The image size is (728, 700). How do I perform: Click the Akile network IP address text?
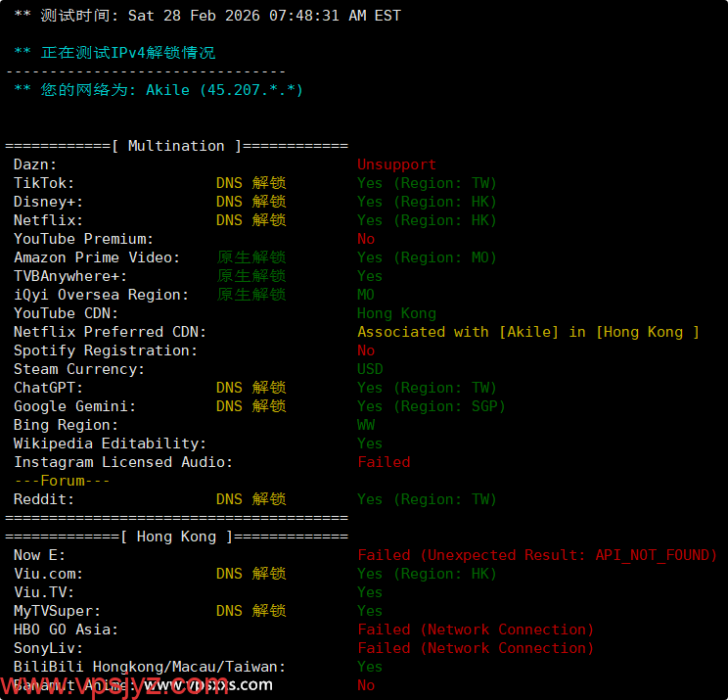pos(224,90)
